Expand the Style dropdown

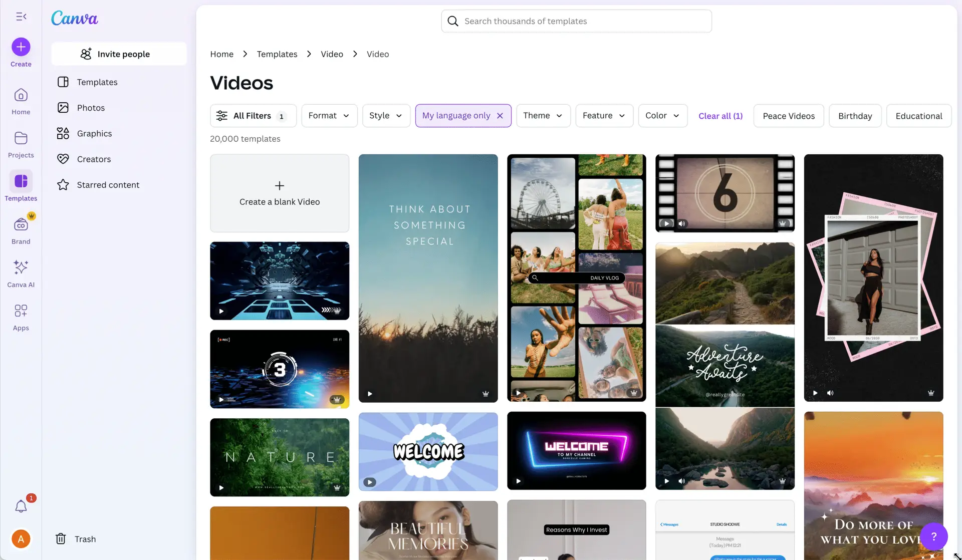point(386,116)
